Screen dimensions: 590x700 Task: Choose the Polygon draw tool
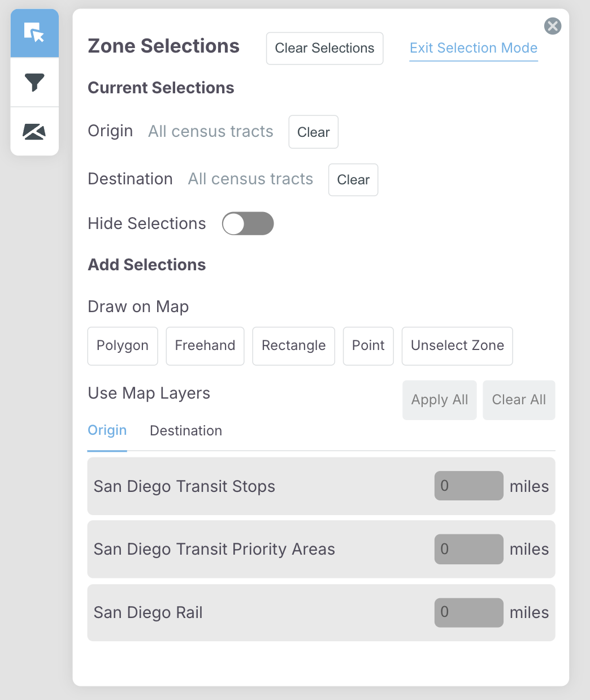[x=122, y=345]
